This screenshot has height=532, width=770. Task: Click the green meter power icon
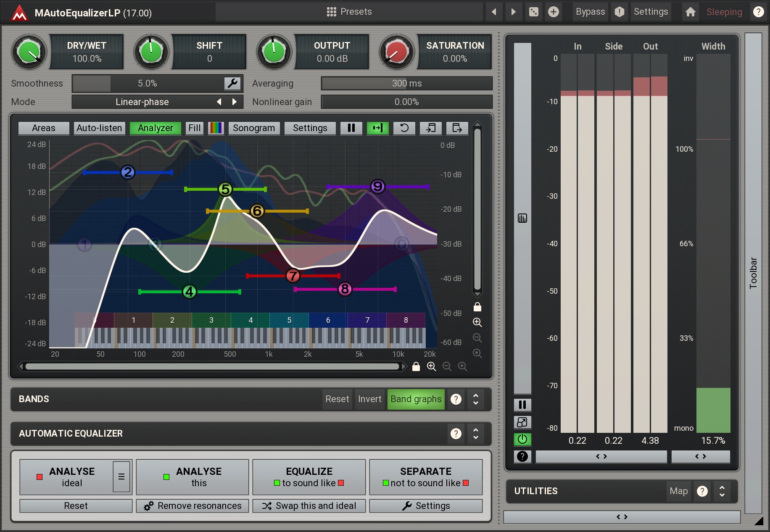(522, 439)
